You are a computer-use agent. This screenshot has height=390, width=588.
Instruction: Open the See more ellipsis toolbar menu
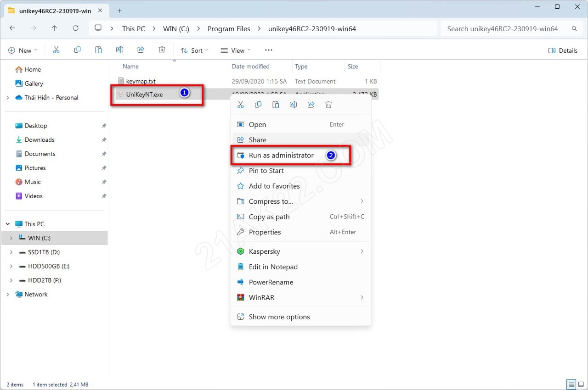(x=269, y=50)
